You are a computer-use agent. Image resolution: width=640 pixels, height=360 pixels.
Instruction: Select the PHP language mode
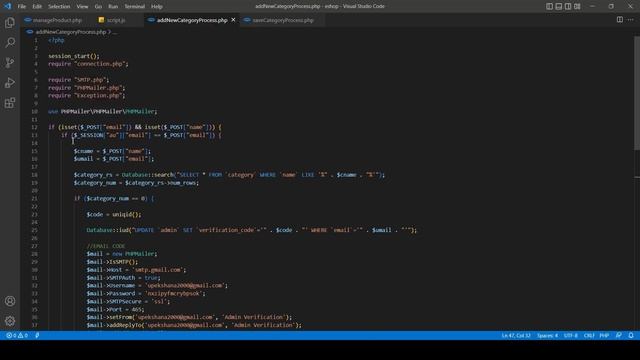tap(604, 336)
